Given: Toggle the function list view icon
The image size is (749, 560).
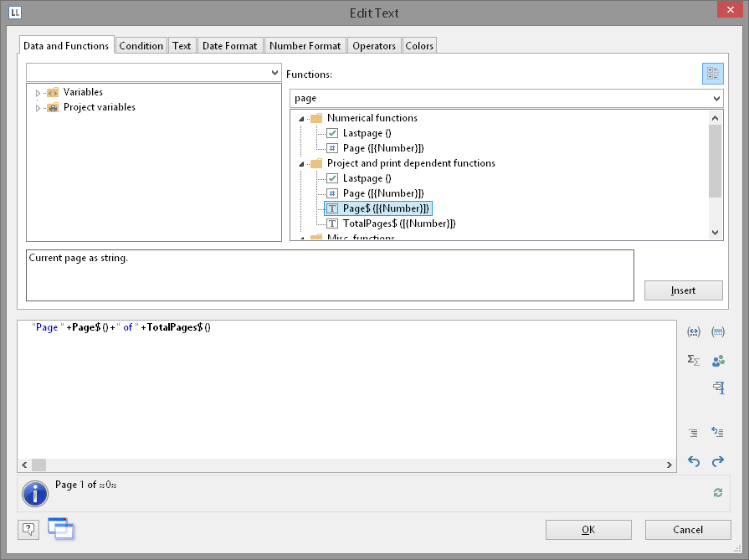Looking at the screenshot, I should (x=712, y=74).
